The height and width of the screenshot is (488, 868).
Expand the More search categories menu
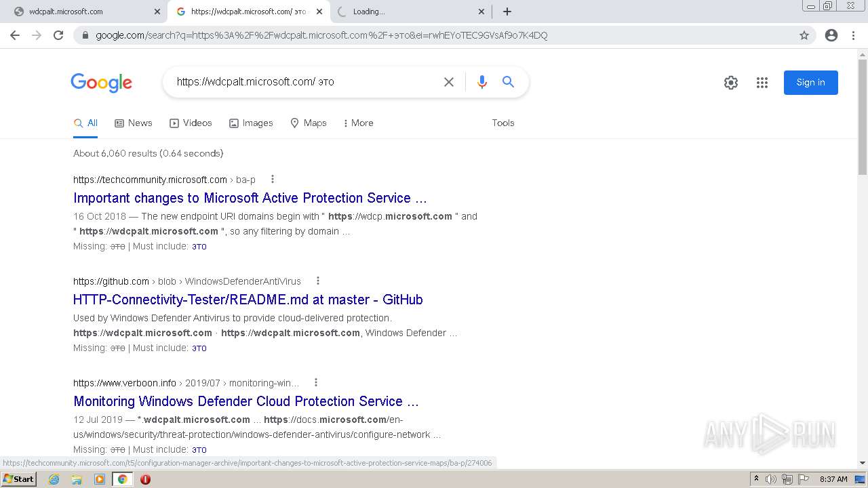pos(358,123)
